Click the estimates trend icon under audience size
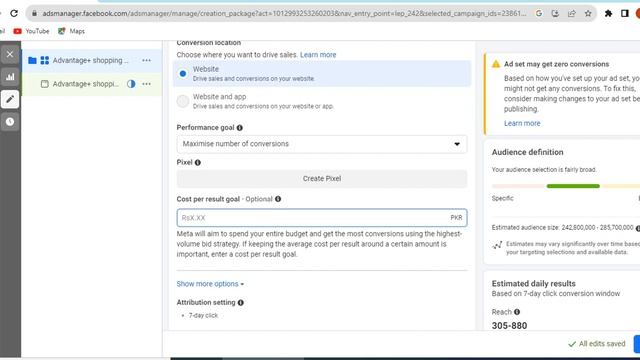Screen dimensions: 640x360 coord(497,245)
